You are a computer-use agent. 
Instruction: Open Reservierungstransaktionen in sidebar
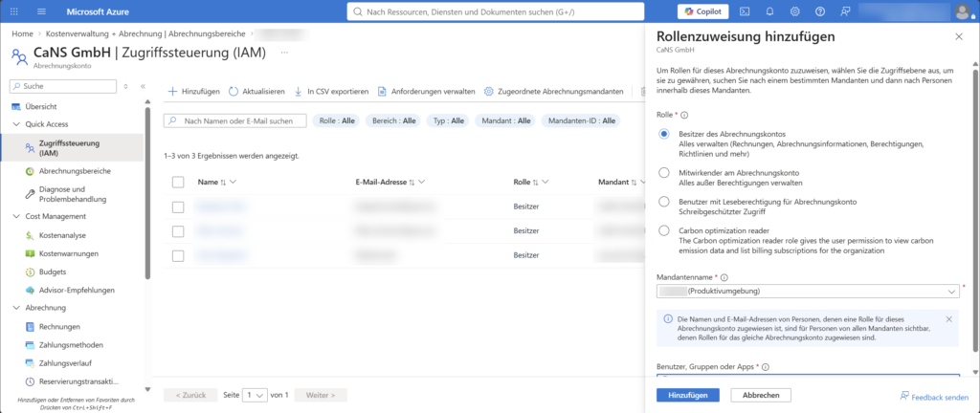(78, 381)
